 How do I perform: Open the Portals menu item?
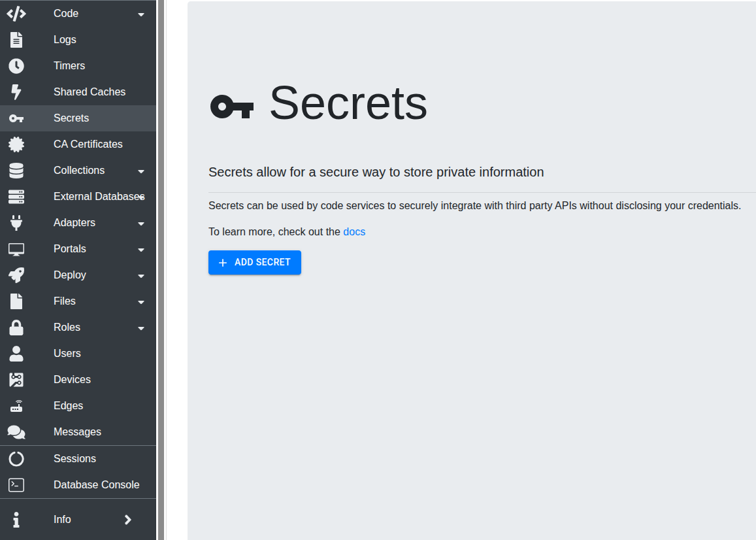70,249
